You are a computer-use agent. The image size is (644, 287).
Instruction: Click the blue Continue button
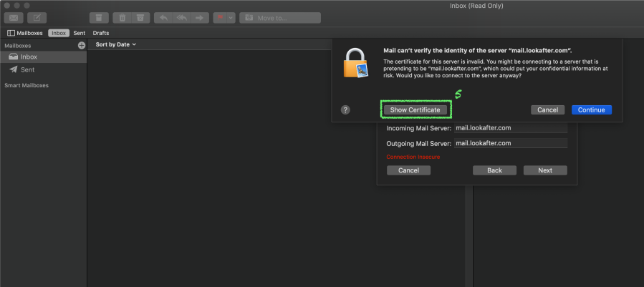point(591,110)
